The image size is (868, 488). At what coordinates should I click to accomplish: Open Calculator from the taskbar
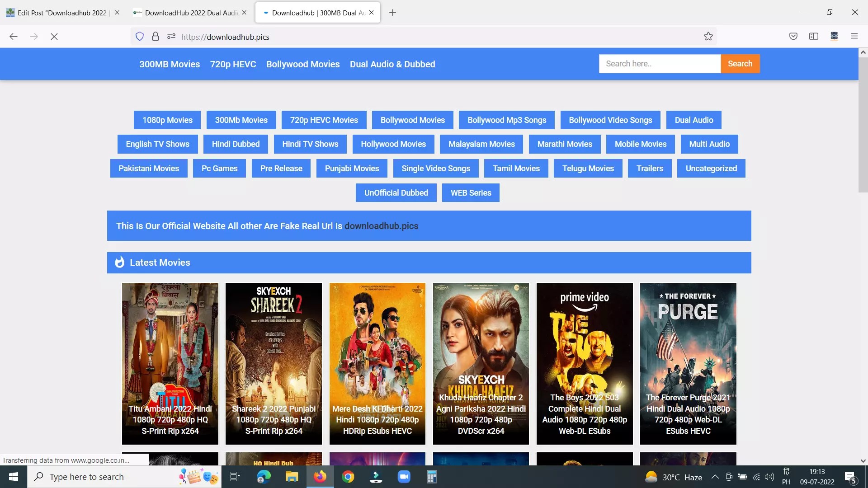pyautogui.click(x=432, y=477)
